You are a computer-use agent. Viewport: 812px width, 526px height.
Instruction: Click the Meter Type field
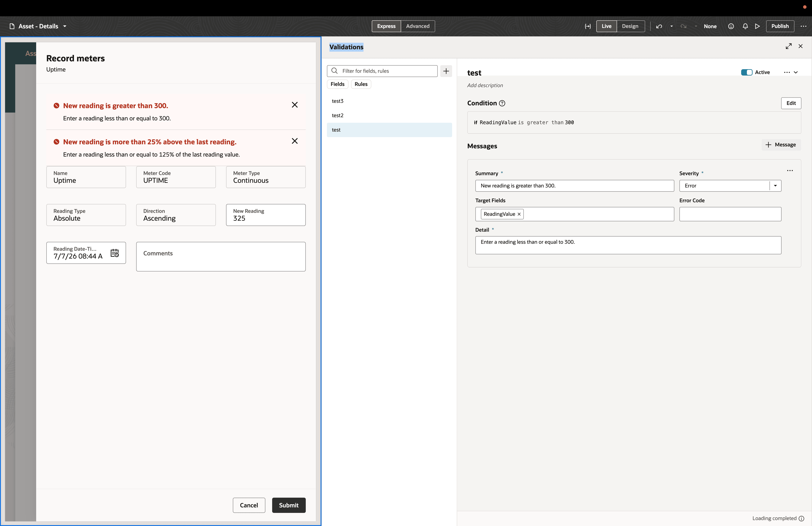(266, 177)
